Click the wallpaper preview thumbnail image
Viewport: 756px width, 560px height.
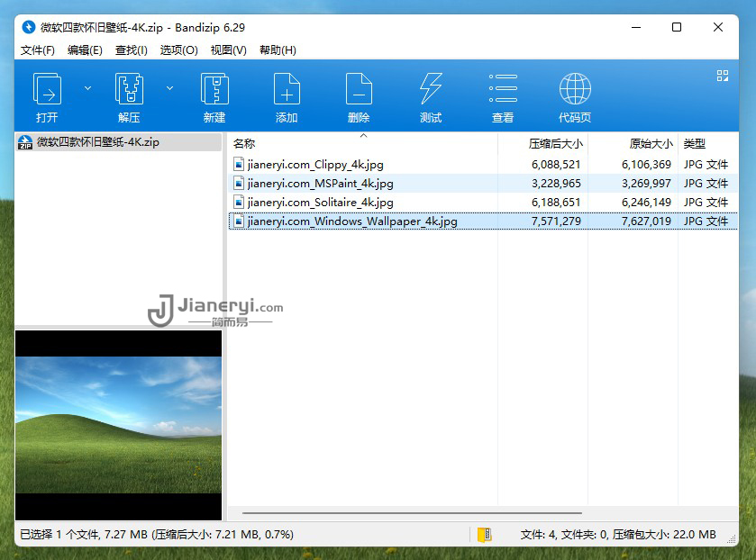coord(119,425)
